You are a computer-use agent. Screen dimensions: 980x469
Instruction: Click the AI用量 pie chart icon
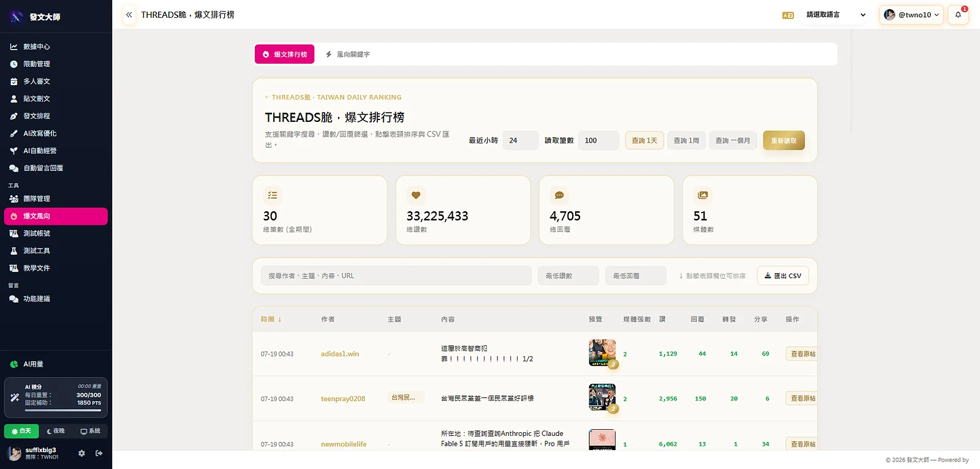(13, 364)
